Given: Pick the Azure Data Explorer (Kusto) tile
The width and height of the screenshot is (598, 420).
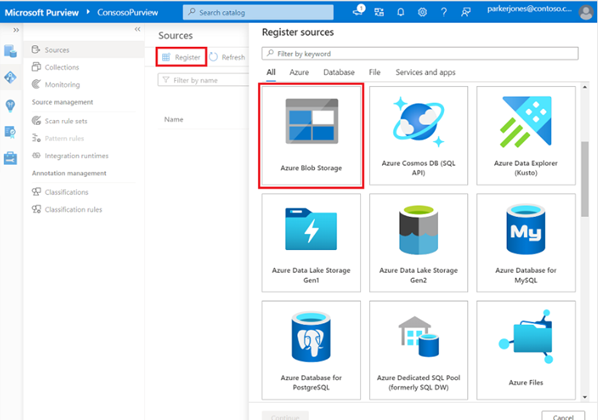Looking at the screenshot, I should coord(526,135).
